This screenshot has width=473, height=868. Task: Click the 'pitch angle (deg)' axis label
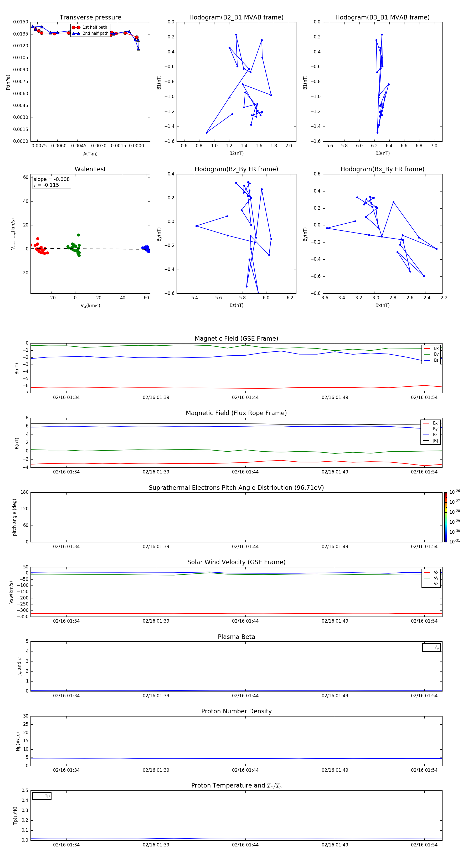[x=14, y=517]
